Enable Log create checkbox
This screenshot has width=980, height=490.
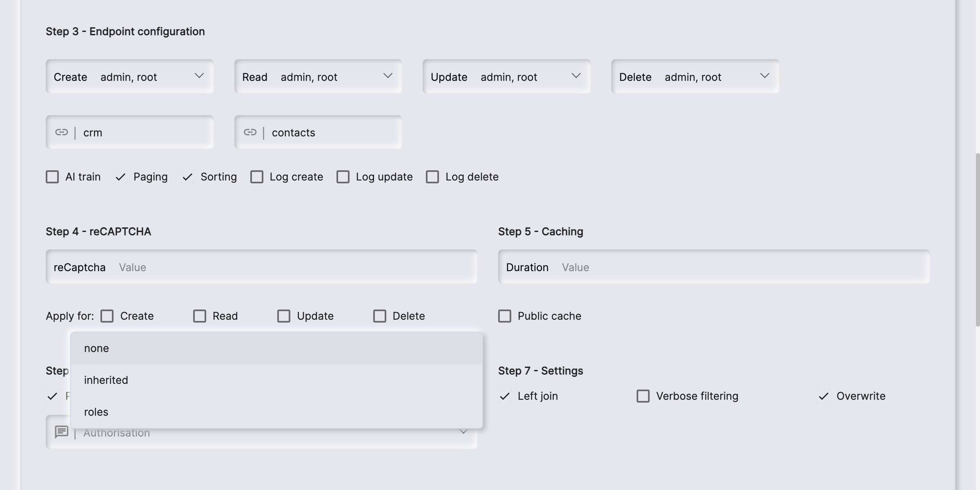(257, 177)
